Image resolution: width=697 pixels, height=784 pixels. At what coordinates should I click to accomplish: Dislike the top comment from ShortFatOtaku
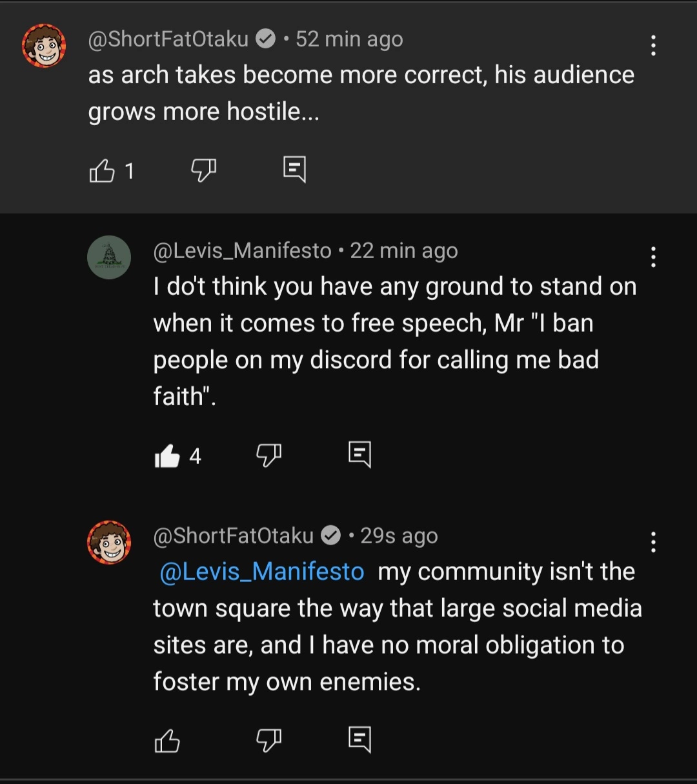click(203, 170)
